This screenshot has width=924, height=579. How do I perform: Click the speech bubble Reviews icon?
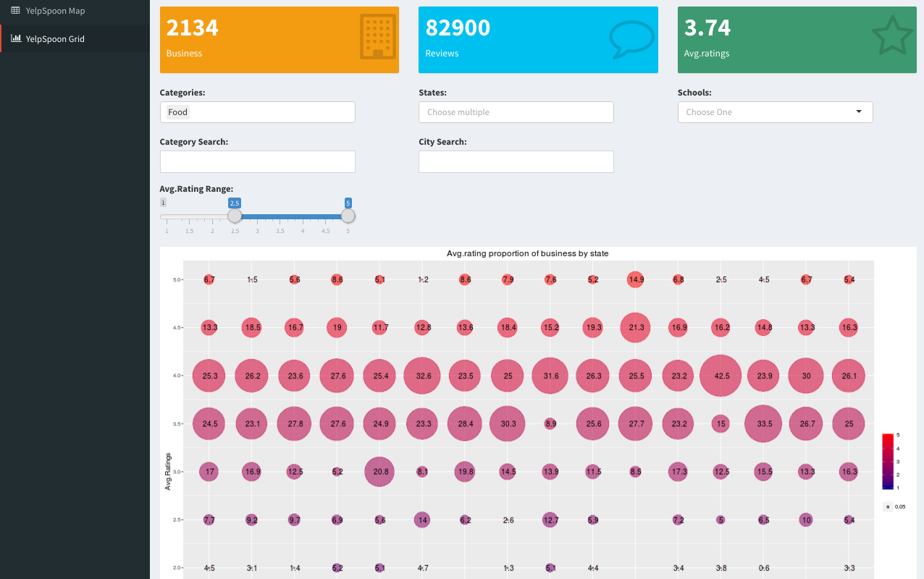[631, 38]
